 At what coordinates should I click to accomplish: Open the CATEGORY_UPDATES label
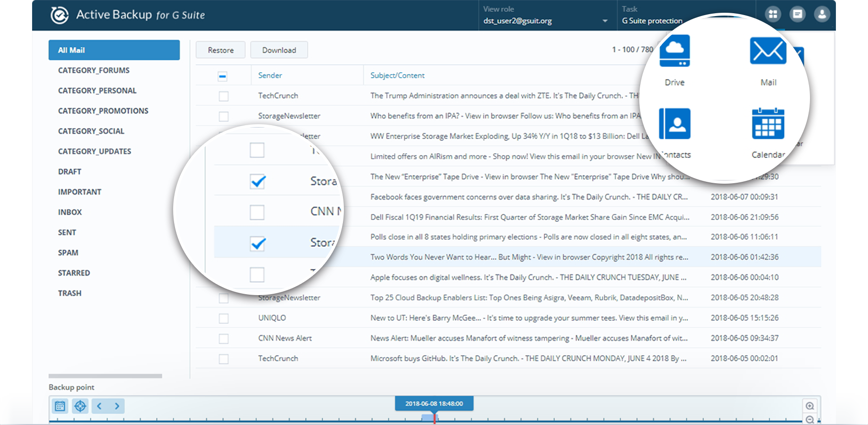pyautogui.click(x=94, y=152)
